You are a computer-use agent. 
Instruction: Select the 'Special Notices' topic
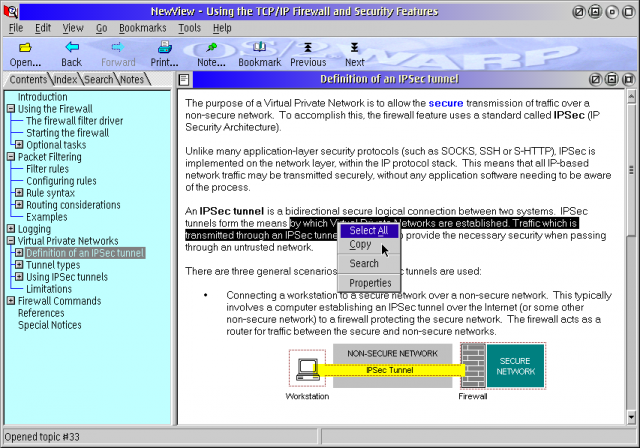point(49,325)
